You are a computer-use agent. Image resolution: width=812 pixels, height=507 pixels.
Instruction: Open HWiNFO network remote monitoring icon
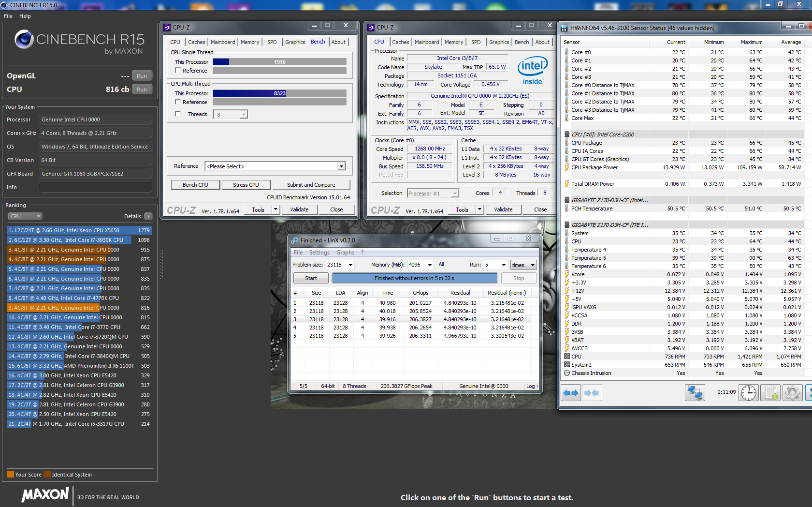coord(695,393)
